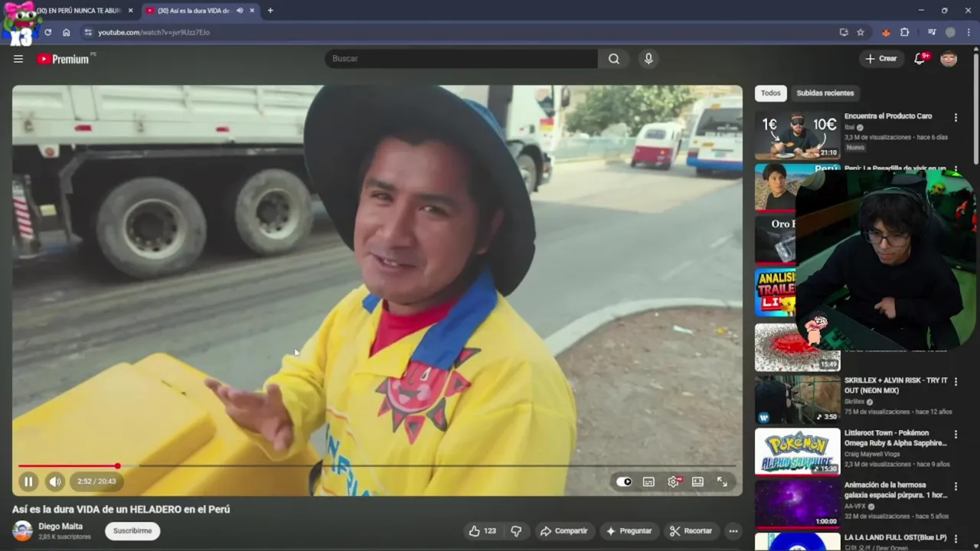Image resolution: width=980 pixels, height=551 pixels.
Task: Install app icon in address bar
Action: point(844,32)
